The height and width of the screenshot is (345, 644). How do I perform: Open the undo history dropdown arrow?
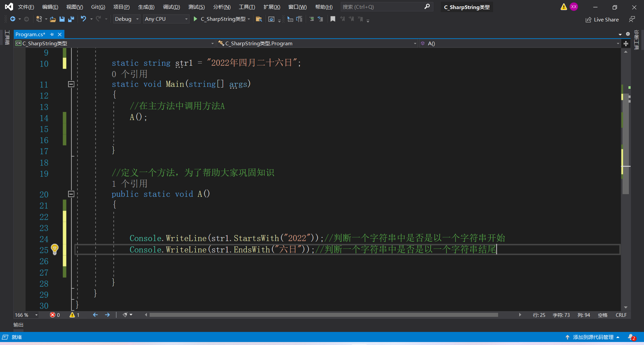pyautogui.click(x=91, y=19)
